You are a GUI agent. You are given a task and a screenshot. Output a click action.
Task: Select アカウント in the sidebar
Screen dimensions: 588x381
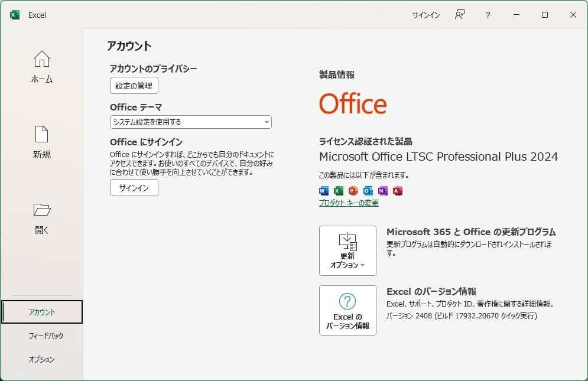[42, 312]
